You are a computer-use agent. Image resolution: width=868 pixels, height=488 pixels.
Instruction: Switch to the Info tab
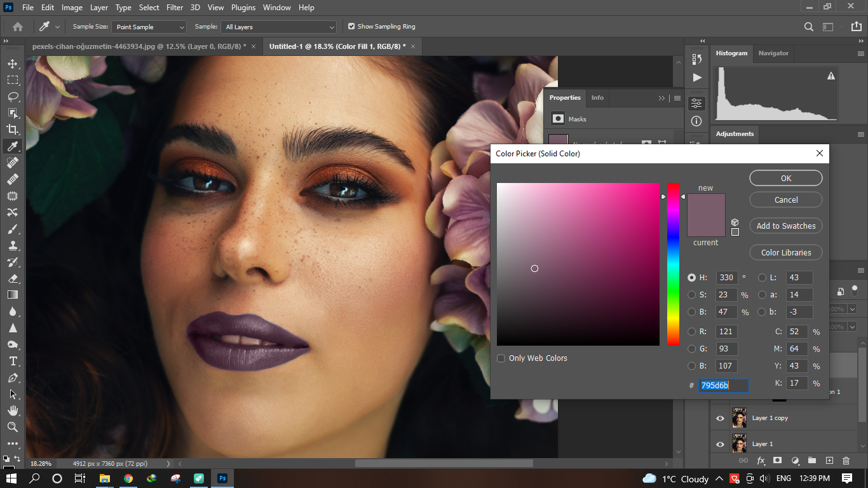pyautogui.click(x=597, y=98)
